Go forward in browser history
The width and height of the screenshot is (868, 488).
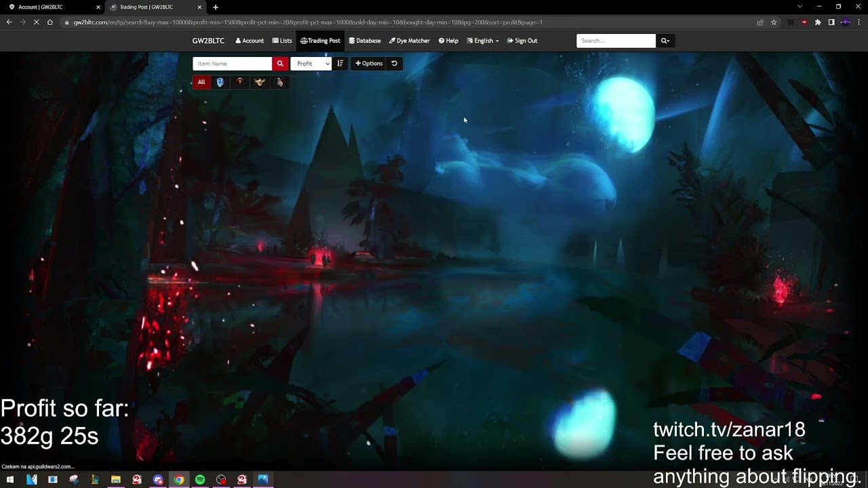(x=22, y=22)
